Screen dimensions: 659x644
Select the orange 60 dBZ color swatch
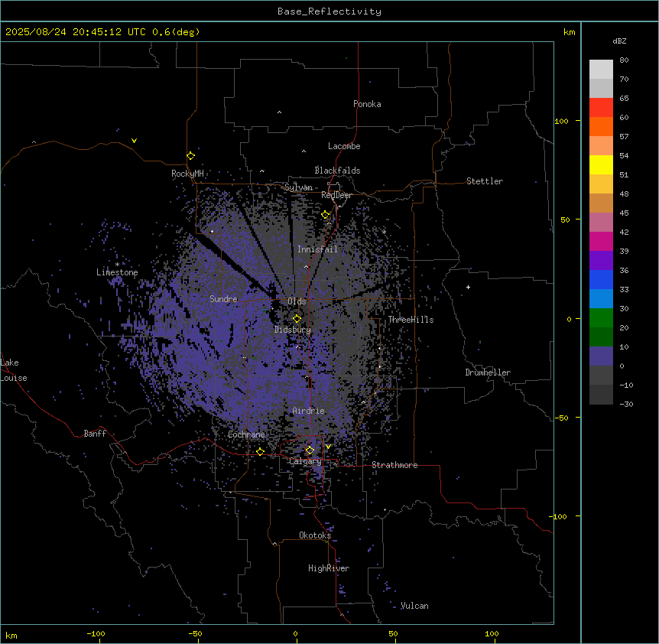click(601, 126)
